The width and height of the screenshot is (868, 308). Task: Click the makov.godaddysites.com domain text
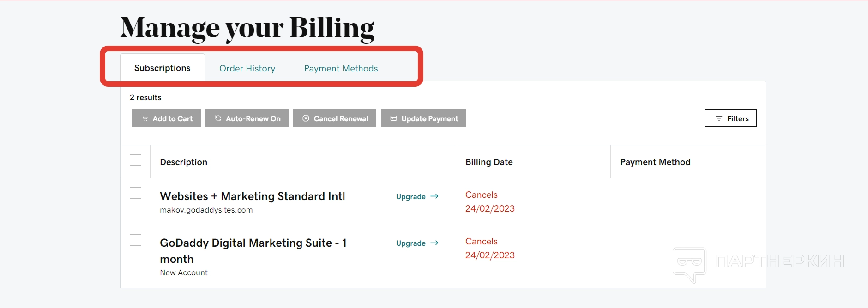point(206,210)
